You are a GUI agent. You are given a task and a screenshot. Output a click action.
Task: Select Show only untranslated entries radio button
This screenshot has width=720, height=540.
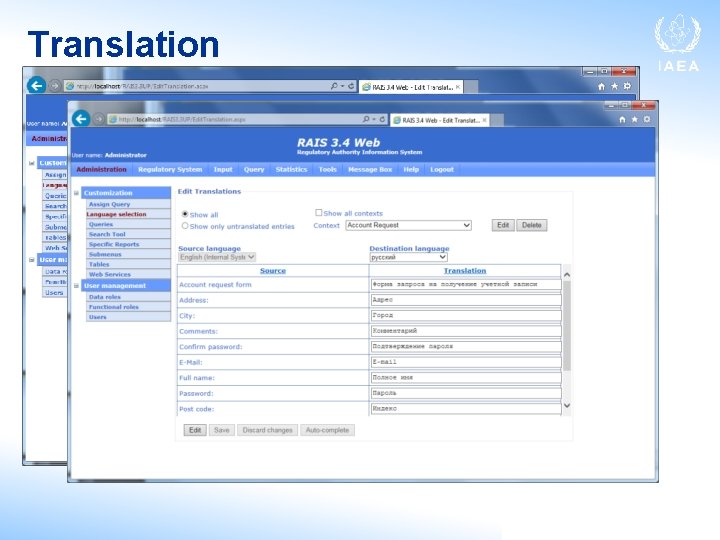tap(185, 226)
